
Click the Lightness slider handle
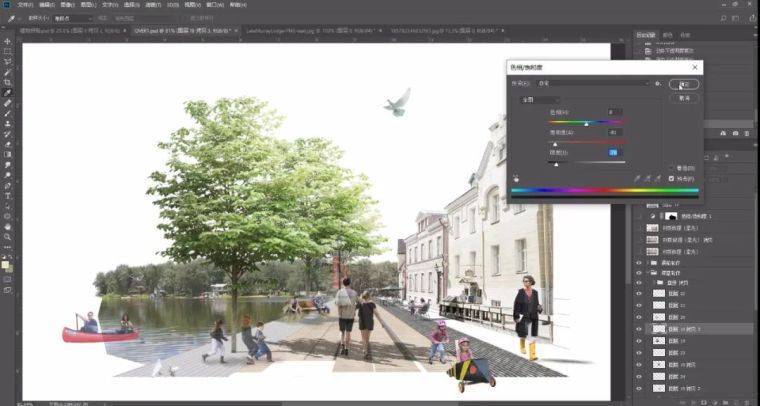(556, 165)
